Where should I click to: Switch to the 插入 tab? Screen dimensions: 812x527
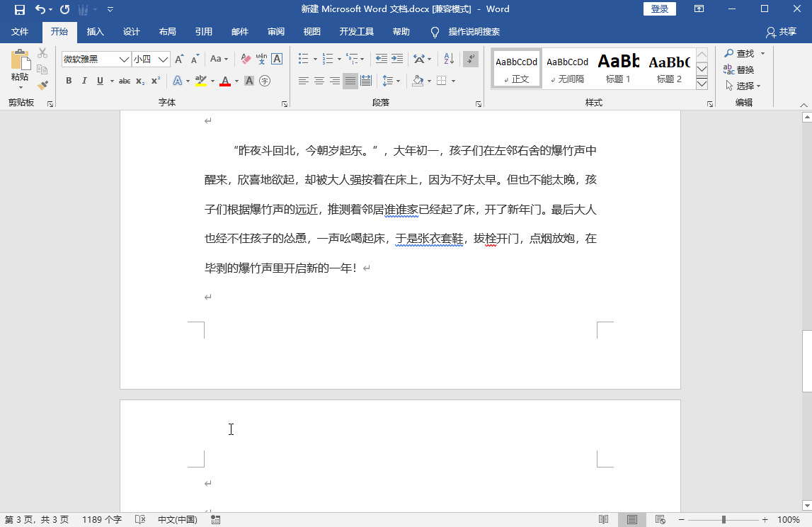pyautogui.click(x=96, y=32)
